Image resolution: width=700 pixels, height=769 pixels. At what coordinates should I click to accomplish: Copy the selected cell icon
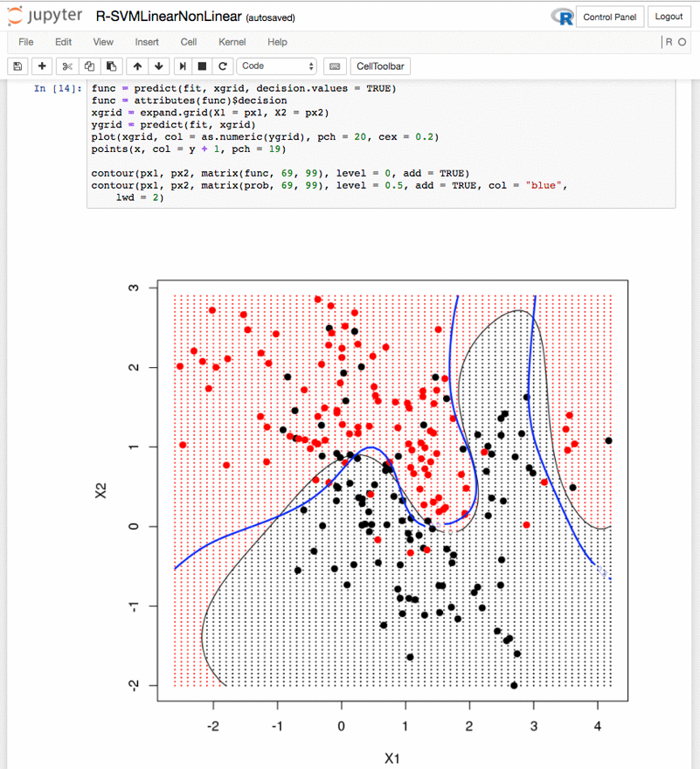[89, 66]
